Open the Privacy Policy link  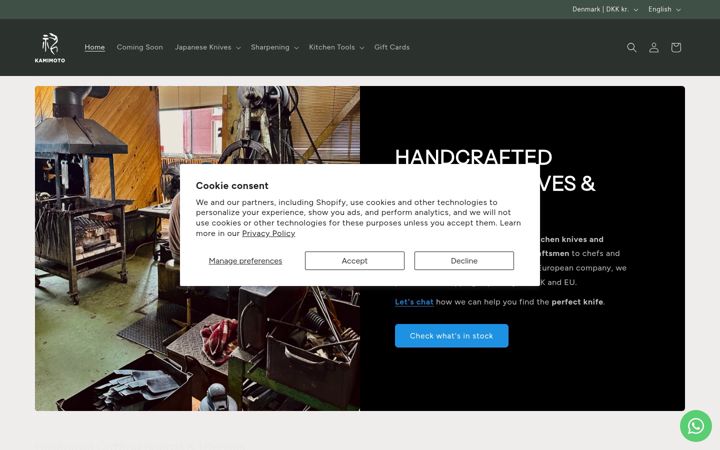(269, 233)
